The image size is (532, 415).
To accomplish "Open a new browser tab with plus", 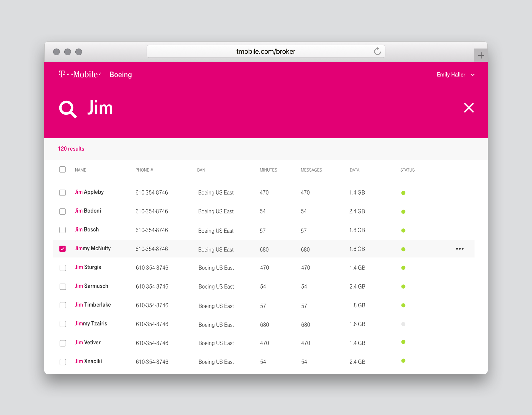I will [481, 55].
